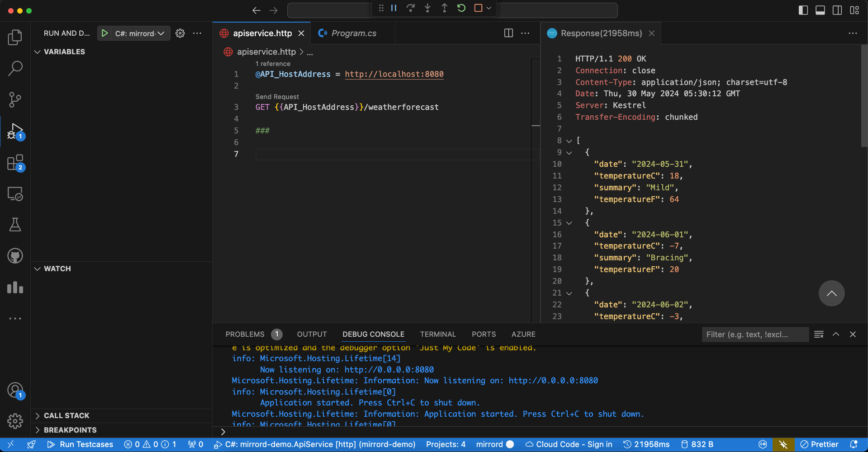Stop the debug session
Viewport: 868px width, 452px height.
pyautogui.click(x=478, y=8)
